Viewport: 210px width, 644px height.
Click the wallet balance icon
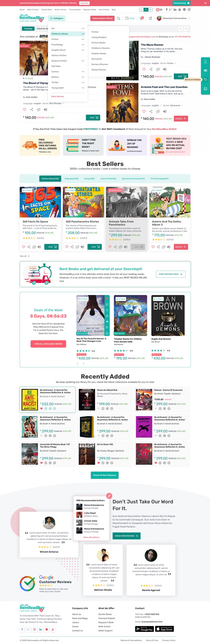tap(127, 18)
